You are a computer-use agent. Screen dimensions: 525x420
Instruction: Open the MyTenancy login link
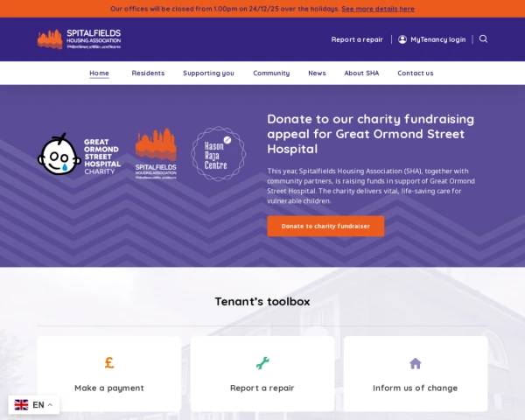(438, 39)
